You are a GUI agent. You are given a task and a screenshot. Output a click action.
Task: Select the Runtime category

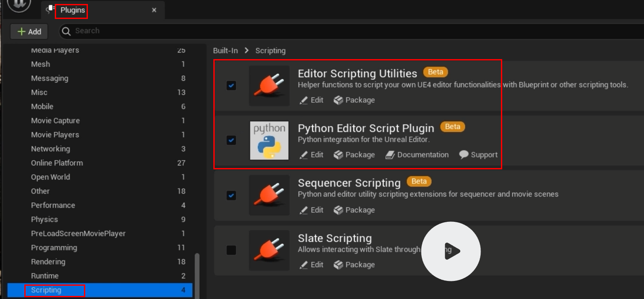tap(100, 276)
